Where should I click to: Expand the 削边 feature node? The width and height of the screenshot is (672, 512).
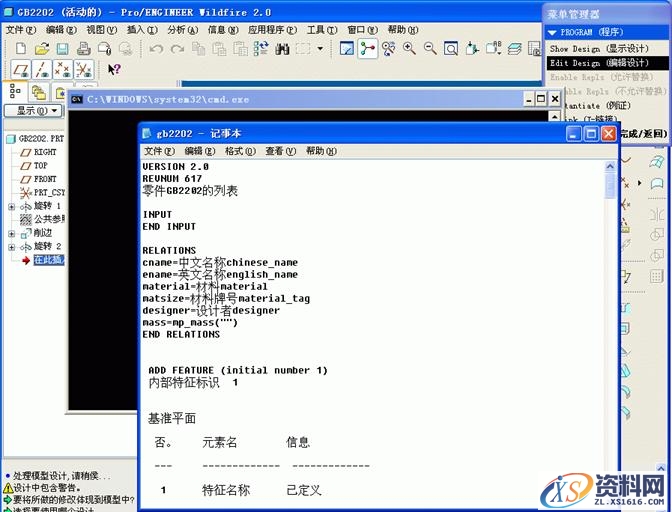[12, 233]
